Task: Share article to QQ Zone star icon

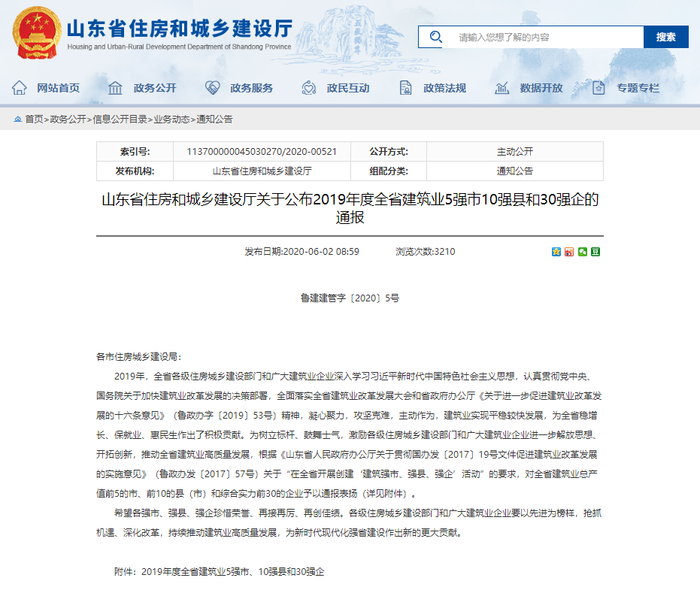Action: click(556, 252)
